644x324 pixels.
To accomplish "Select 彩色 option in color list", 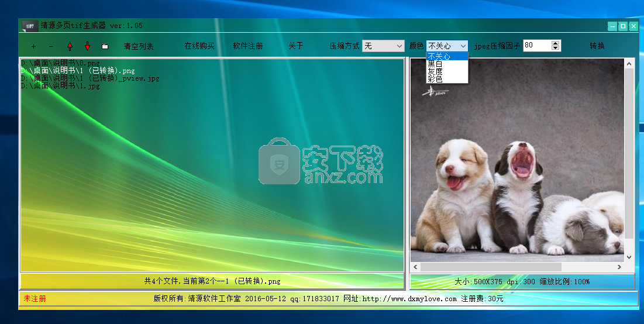I will click(x=447, y=79).
